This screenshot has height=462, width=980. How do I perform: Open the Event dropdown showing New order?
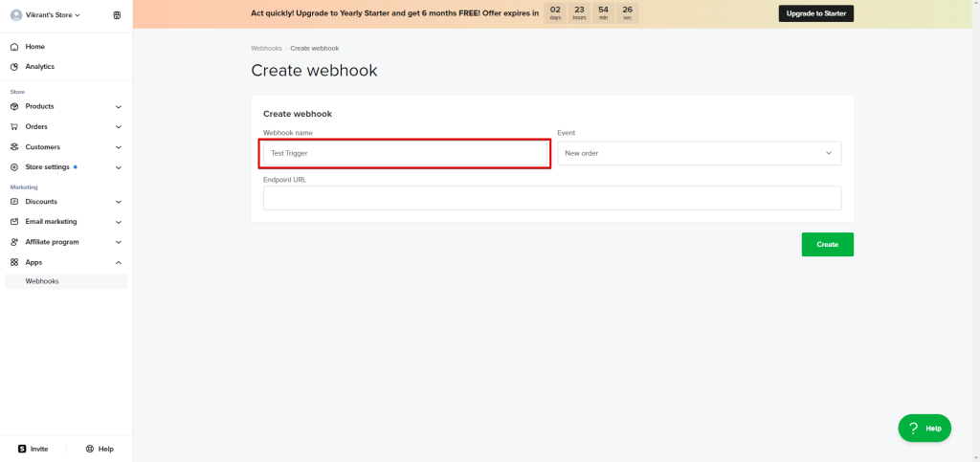(x=699, y=153)
